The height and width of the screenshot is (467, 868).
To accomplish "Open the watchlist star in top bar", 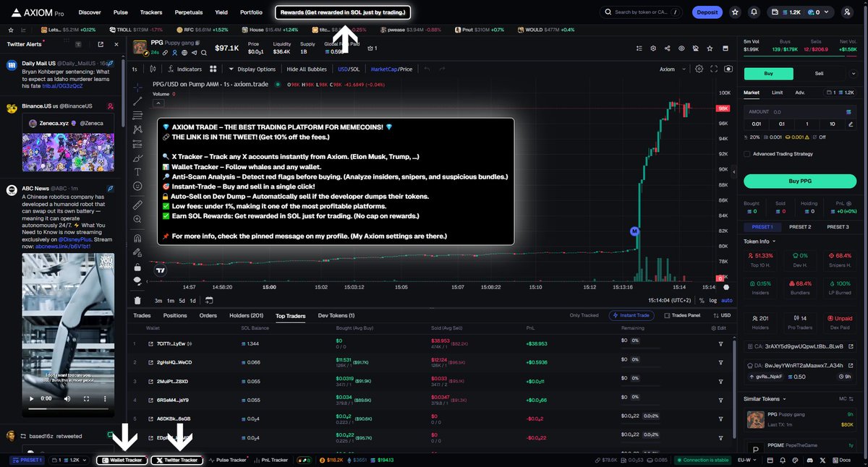I will pyautogui.click(x=736, y=12).
